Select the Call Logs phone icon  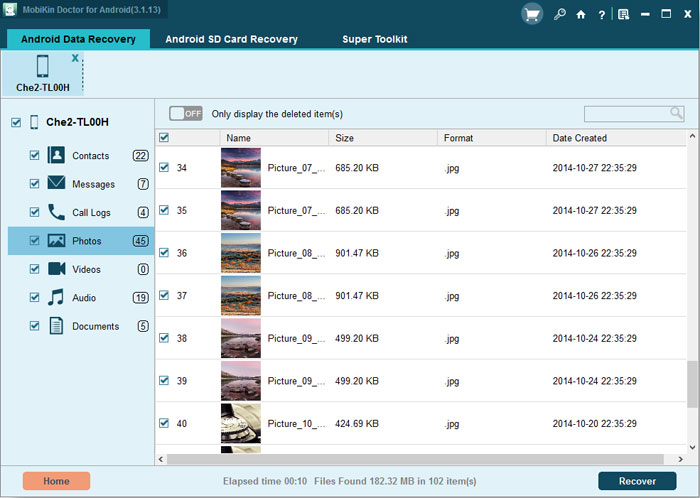pos(56,212)
